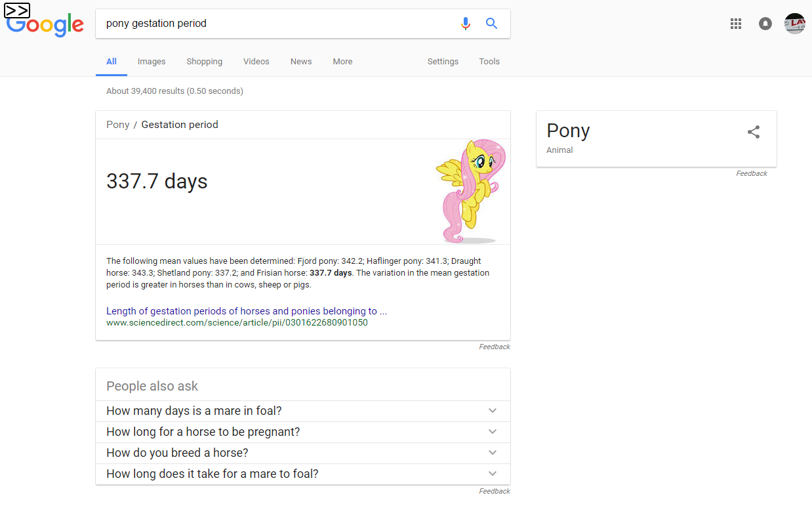Switch to the Shopping tab

coord(204,62)
